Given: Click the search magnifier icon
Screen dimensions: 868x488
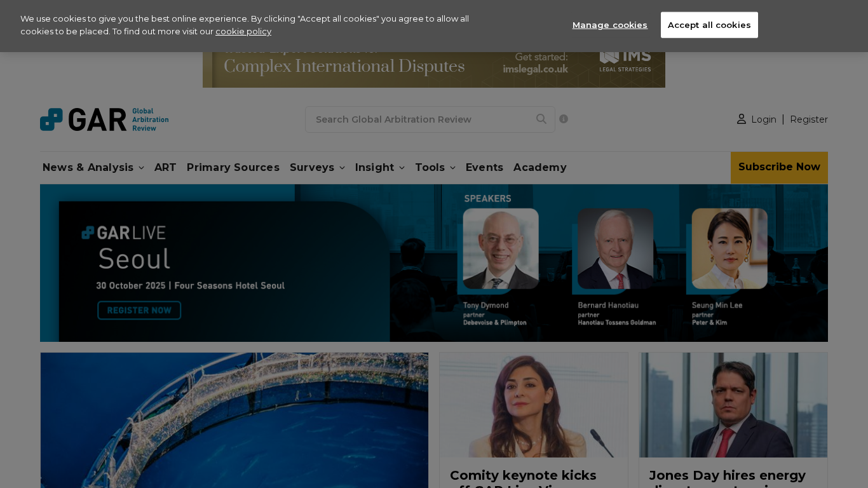Looking at the screenshot, I should 541,119.
